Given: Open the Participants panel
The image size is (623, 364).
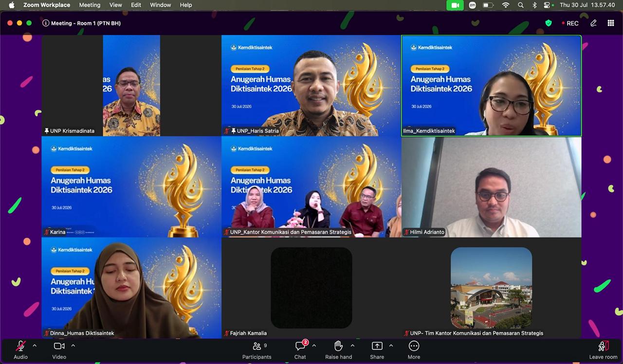Looking at the screenshot, I should pyautogui.click(x=257, y=350).
